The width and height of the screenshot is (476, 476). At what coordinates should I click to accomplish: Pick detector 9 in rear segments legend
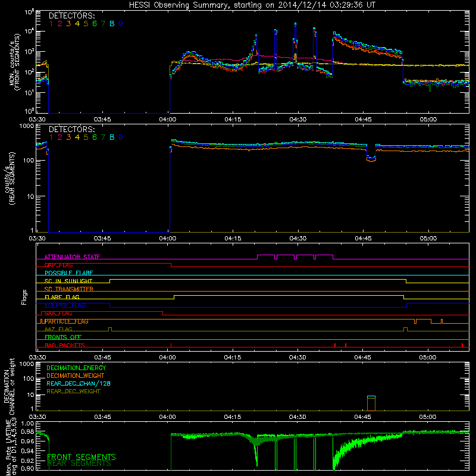pyautogui.click(x=121, y=137)
